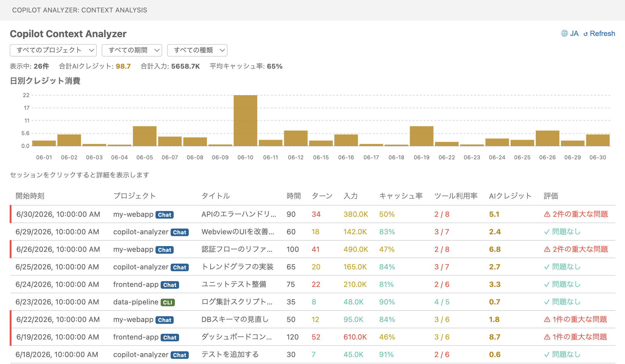Click the Chat badge beside frontend-app 6/24
The width and height of the screenshot is (625, 364).
pos(170,285)
